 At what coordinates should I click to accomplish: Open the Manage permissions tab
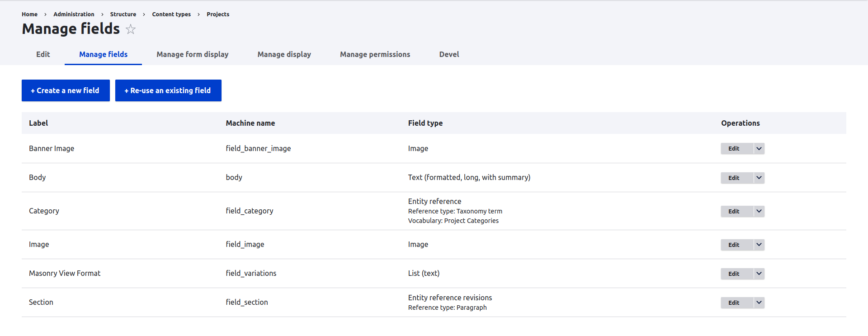point(375,54)
